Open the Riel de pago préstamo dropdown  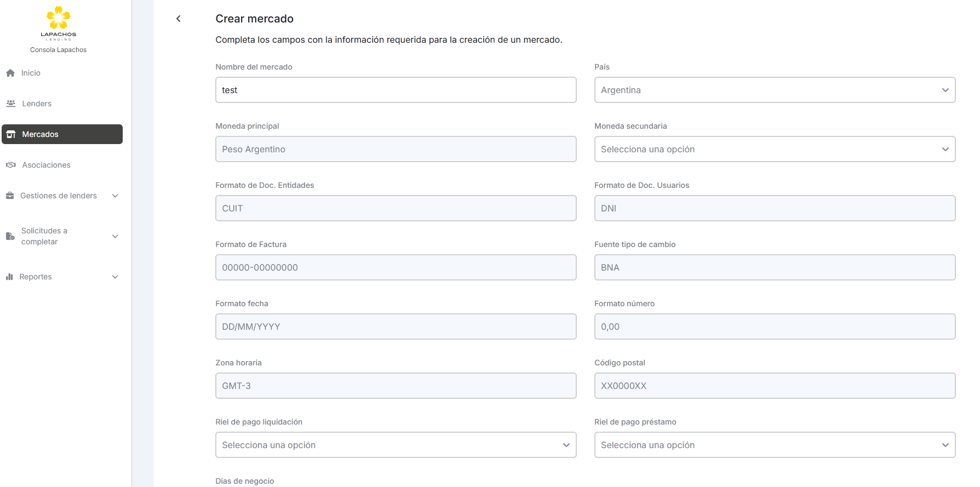pyautogui.click(x=775, y=445)
